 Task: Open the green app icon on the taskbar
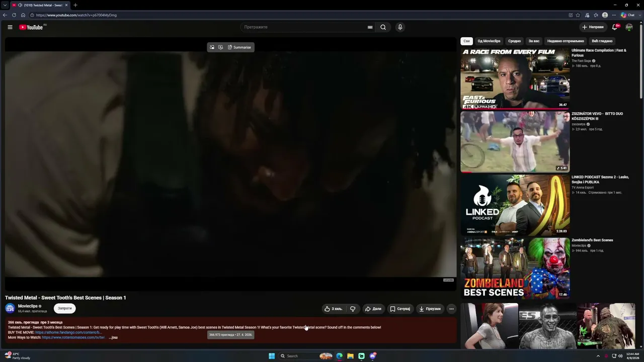(x=361, y=356)
